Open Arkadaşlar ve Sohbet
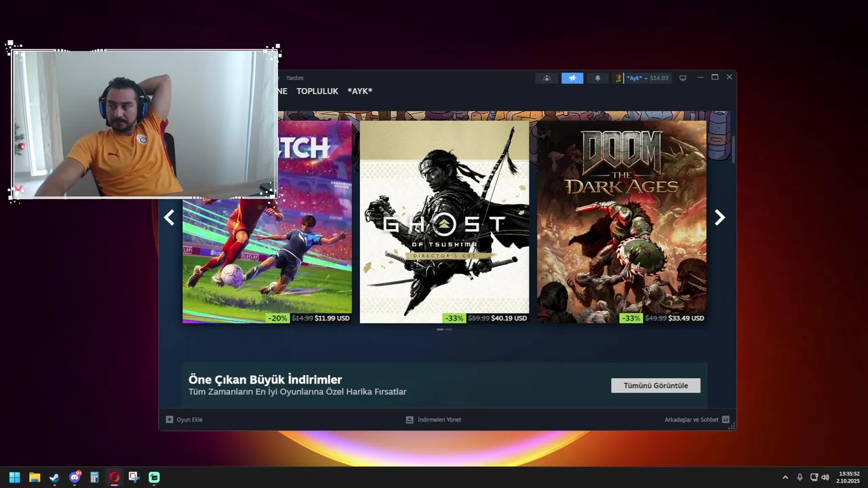The height and width of the screenshot is (488, 868). tap(691, 420)
